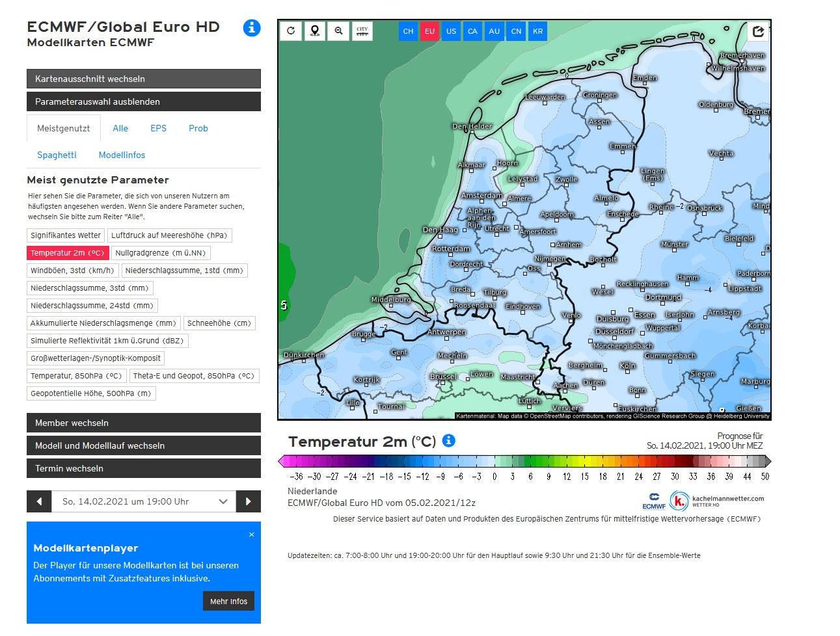Click the Utrecht label on the map
Image resolution: width=840 pixels, height=636 pixels.
(497, 228)
